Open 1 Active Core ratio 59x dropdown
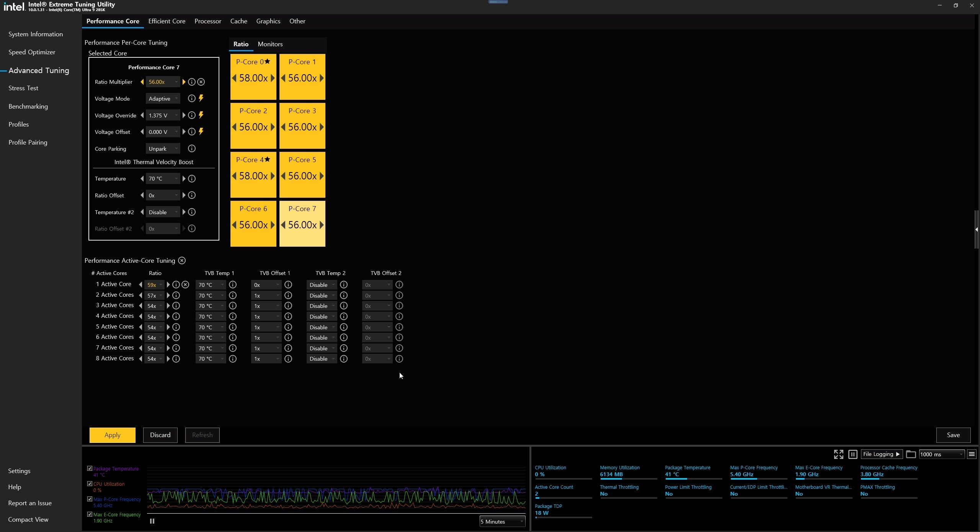Screen dimensions: 980x532 click(x=154, y=285)
